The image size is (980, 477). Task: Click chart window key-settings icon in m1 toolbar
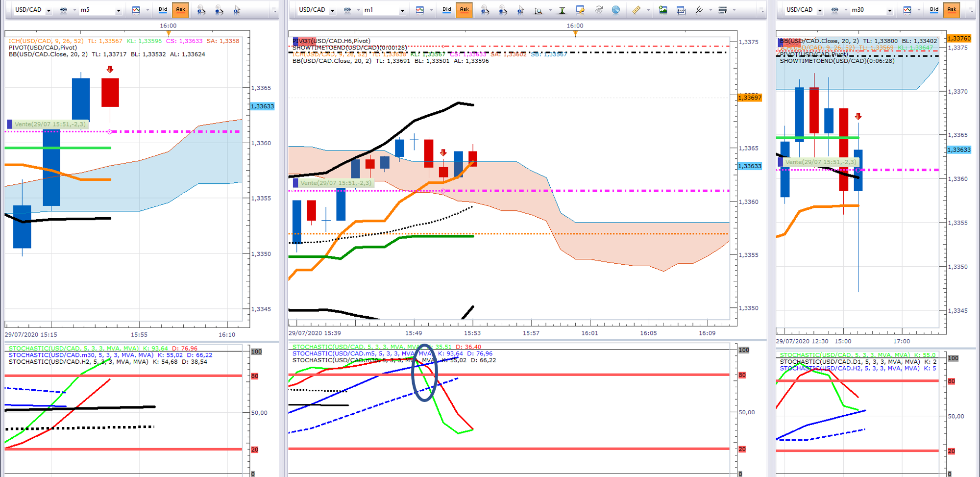(x=580, y=10)
